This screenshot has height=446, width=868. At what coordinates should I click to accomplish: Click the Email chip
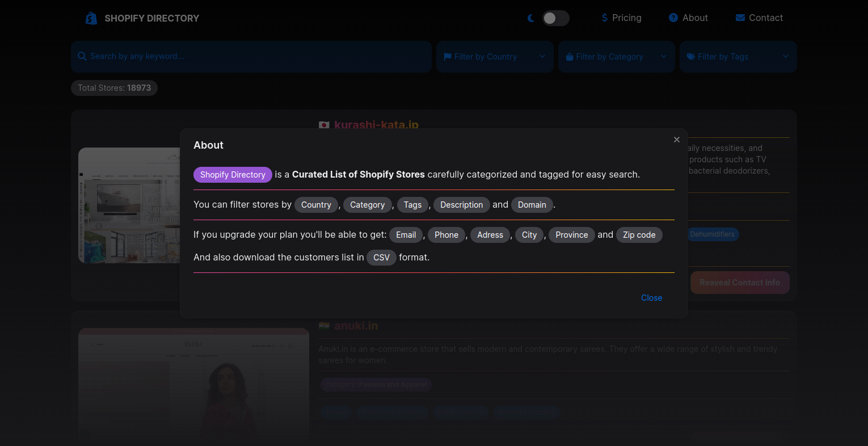click(406, 235)
